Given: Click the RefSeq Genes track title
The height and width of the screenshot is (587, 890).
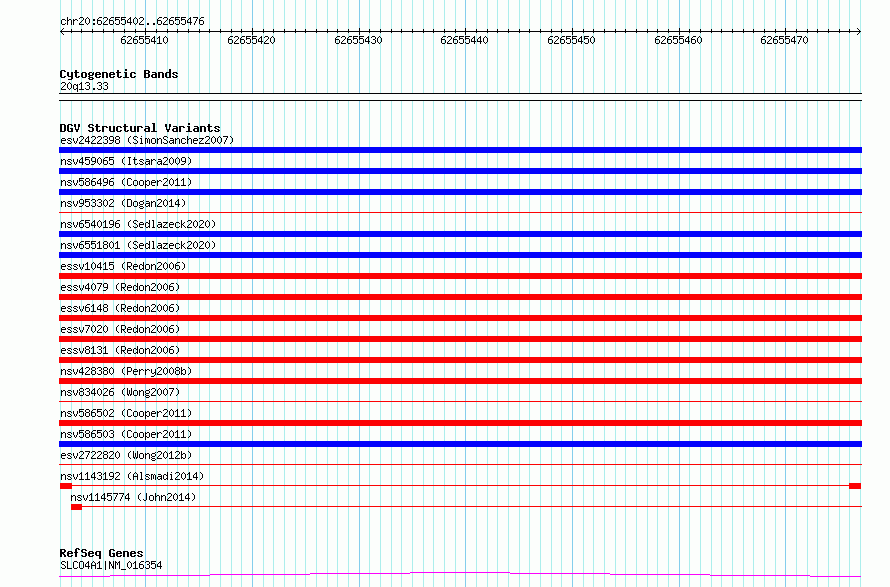Looking at the screenshot, I should (101, 553).
